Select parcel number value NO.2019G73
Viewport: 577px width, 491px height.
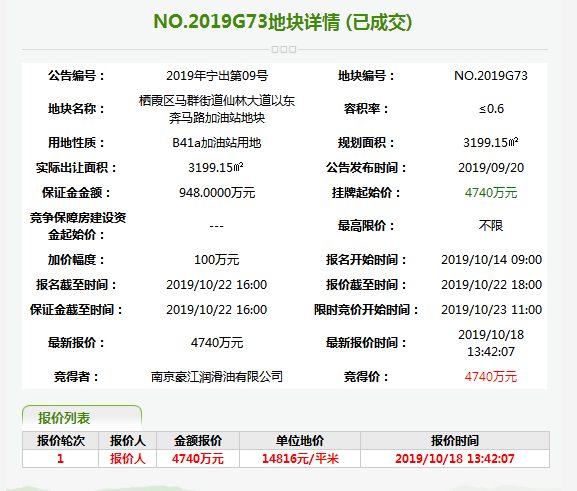(491, 76)
